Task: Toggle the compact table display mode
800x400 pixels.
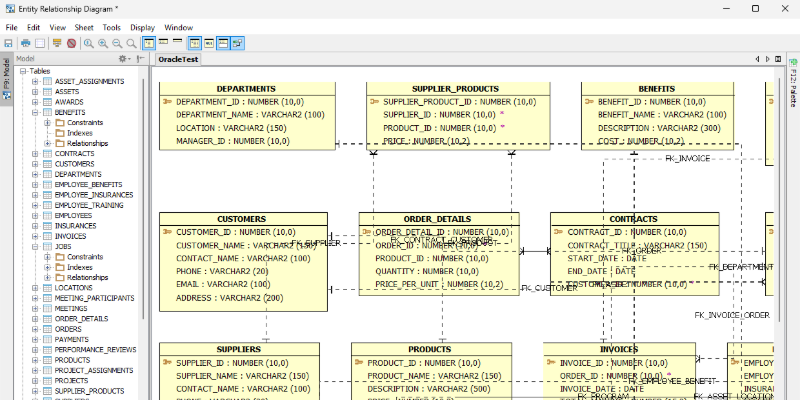Action: (x=163, y=43)
